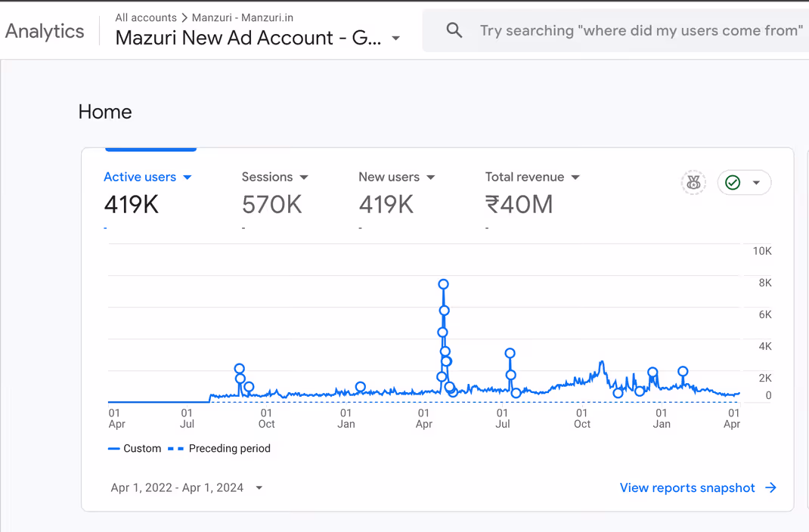Select the 419K Active users value
The image size is (809, 532).
click(131, 205)
